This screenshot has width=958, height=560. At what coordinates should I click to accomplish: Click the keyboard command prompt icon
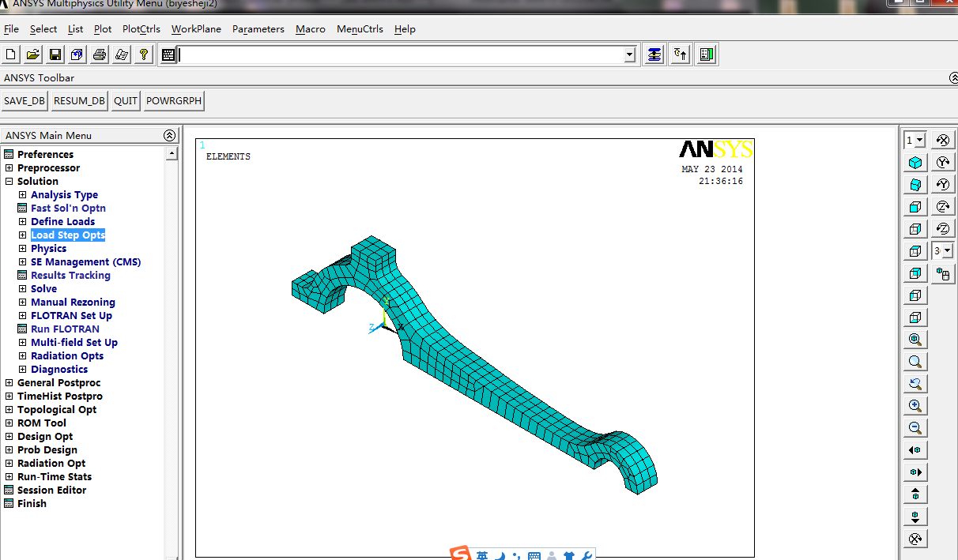tap(168, 54)
